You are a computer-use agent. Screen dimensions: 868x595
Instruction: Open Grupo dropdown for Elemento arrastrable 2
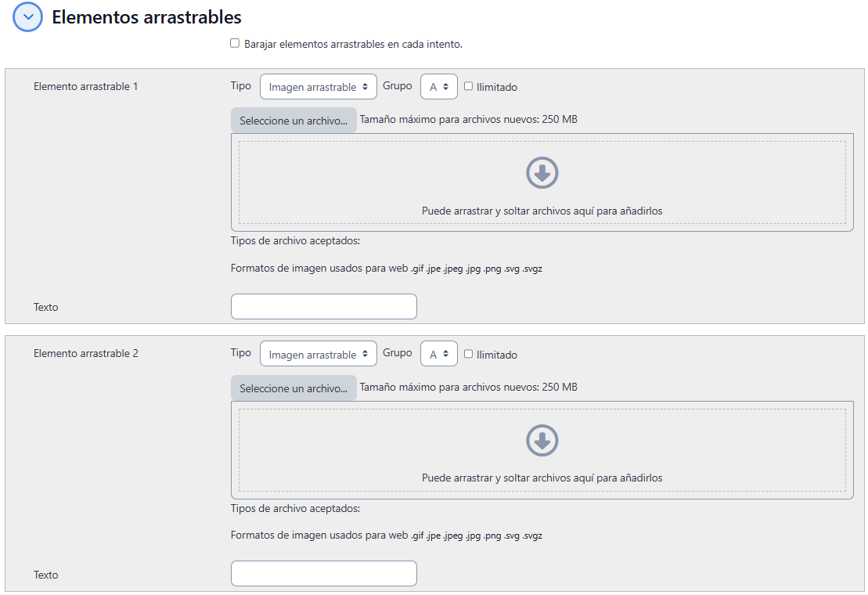438,354
